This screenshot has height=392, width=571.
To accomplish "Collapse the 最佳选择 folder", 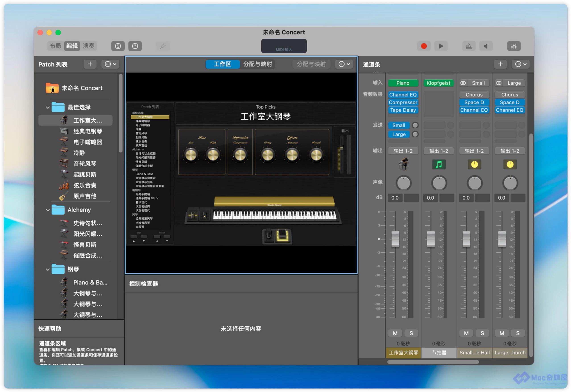I will pyautogui.click(x=48, y=107).
